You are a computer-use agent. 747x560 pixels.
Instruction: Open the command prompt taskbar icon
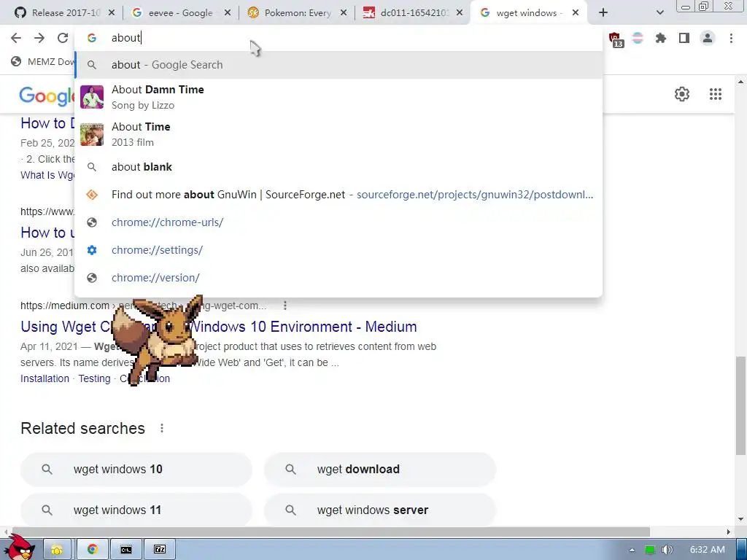125,550
